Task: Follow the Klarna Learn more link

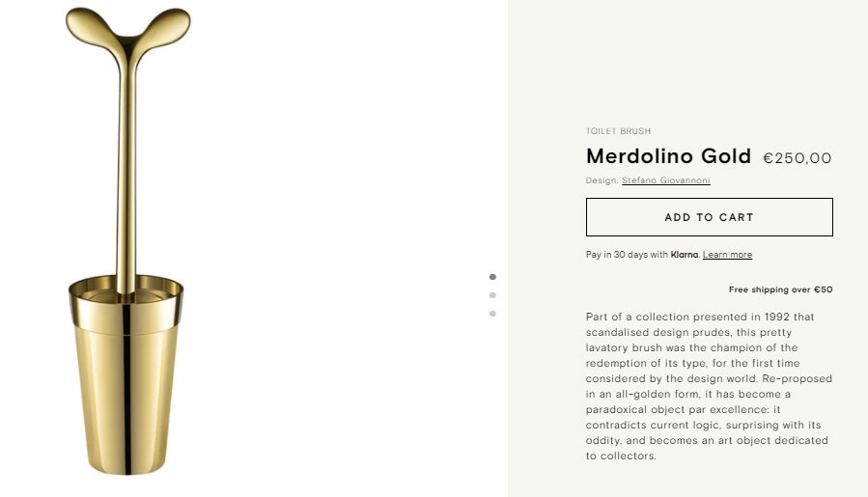Action: (727, 255)
